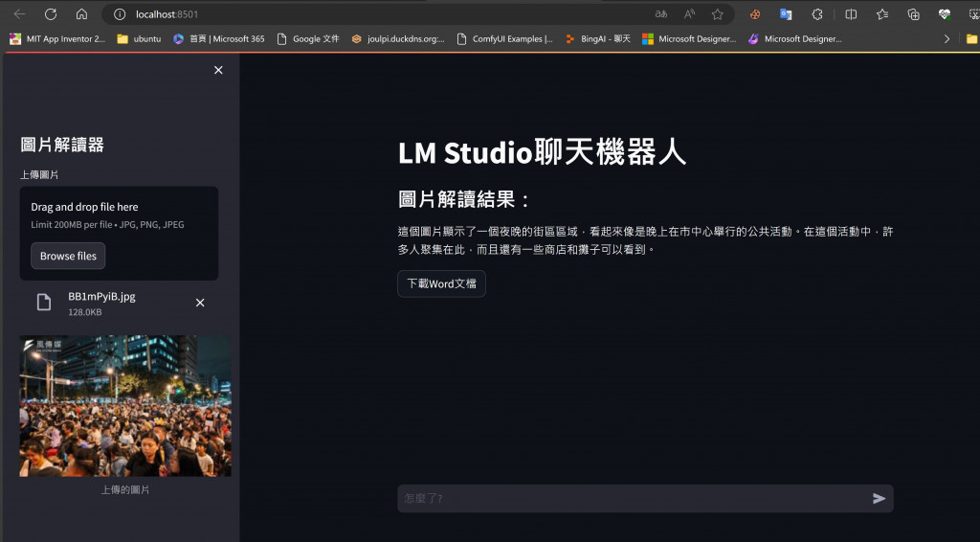Open the collections icon
980x542 pixels.
tap(913, 14)
